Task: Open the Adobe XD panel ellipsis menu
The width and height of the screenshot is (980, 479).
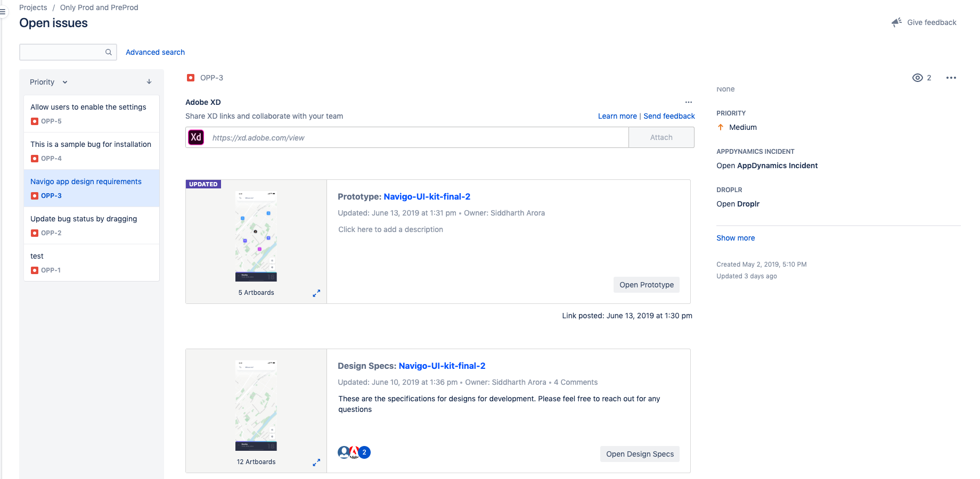Action: 689,102
